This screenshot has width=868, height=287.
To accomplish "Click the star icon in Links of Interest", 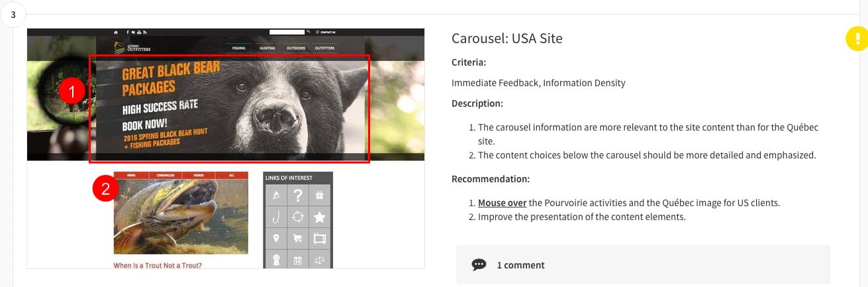I will pyautogui.click(x=320, y=217).
